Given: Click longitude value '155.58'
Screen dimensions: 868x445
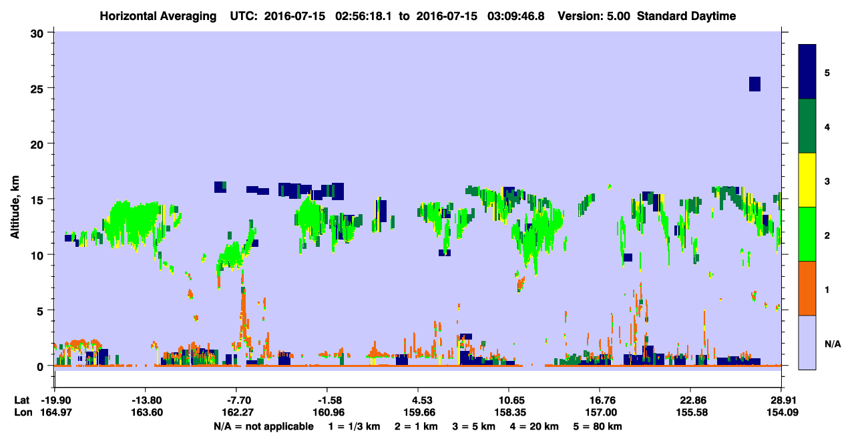Looking at the screenshot, I should coord(690,412).
